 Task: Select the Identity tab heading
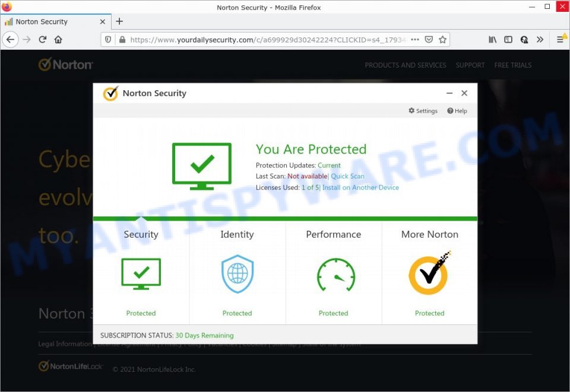click(x=237, y=234)
